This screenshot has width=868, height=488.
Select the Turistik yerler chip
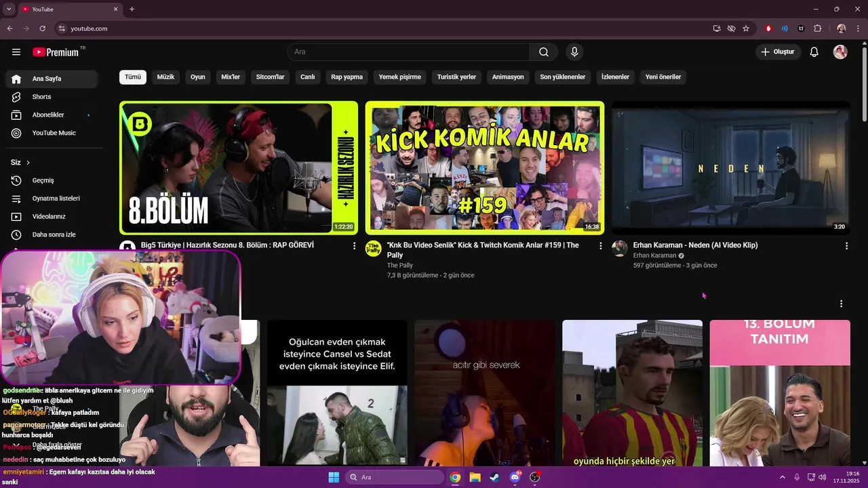click(456, 77)
